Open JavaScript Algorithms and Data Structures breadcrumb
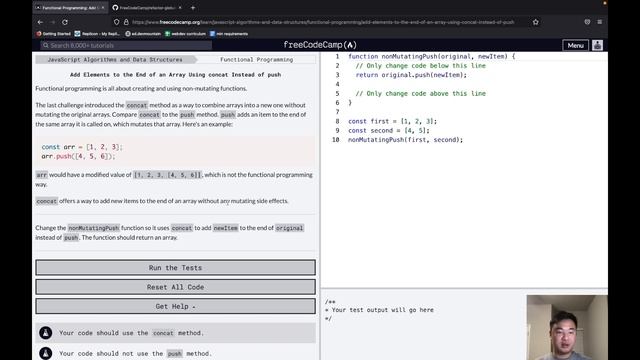640x360 pixels. point(115,60)
